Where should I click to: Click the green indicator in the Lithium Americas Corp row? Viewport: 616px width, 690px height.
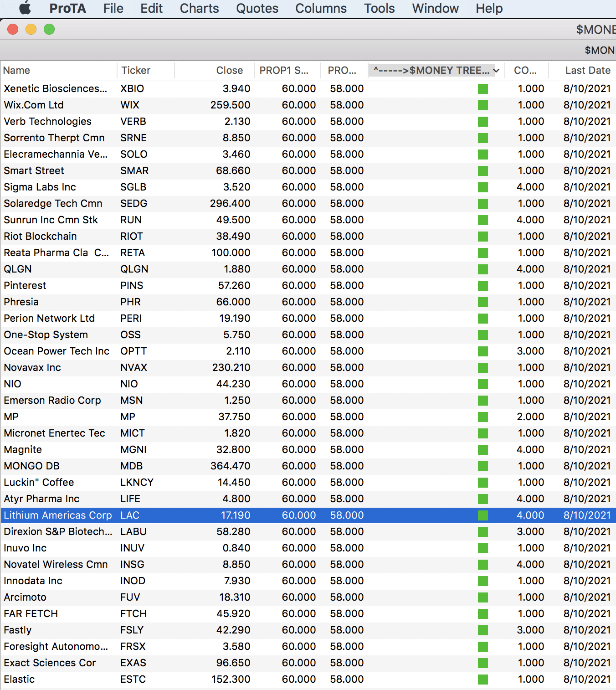coord(483,515)
